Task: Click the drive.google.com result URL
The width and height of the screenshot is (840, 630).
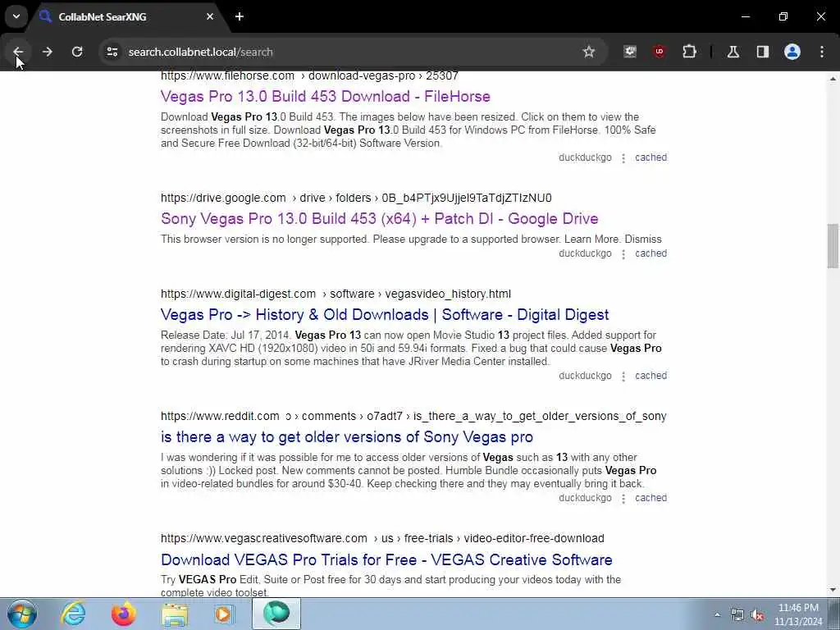Action: tap(356, 198)
